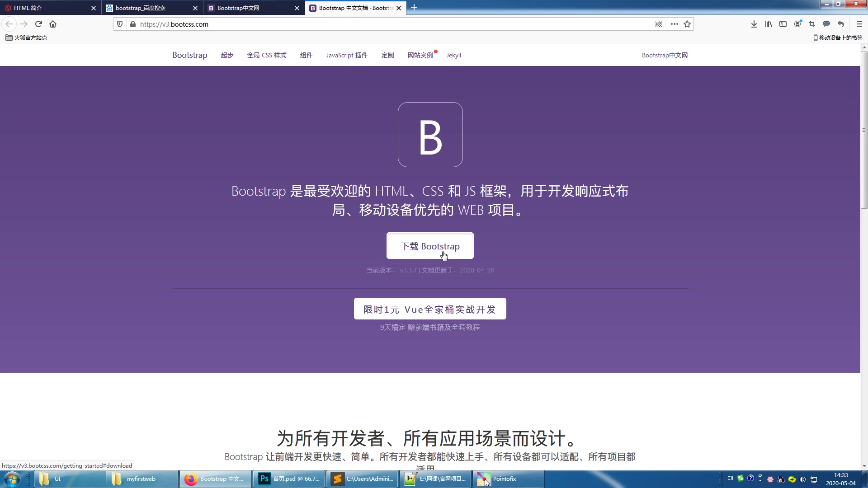Open the 网站实例 nav item
This screenshot has height=488, width=868.
[420, 55]
